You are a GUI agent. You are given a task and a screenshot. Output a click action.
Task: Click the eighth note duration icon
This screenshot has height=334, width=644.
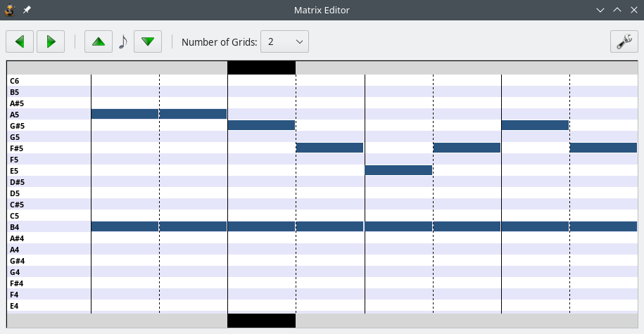(x=122, y=41)
